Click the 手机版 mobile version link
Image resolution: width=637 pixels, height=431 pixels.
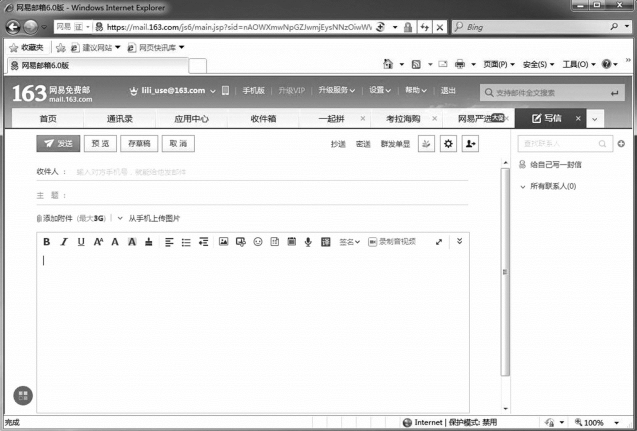(x=254, y=91)
